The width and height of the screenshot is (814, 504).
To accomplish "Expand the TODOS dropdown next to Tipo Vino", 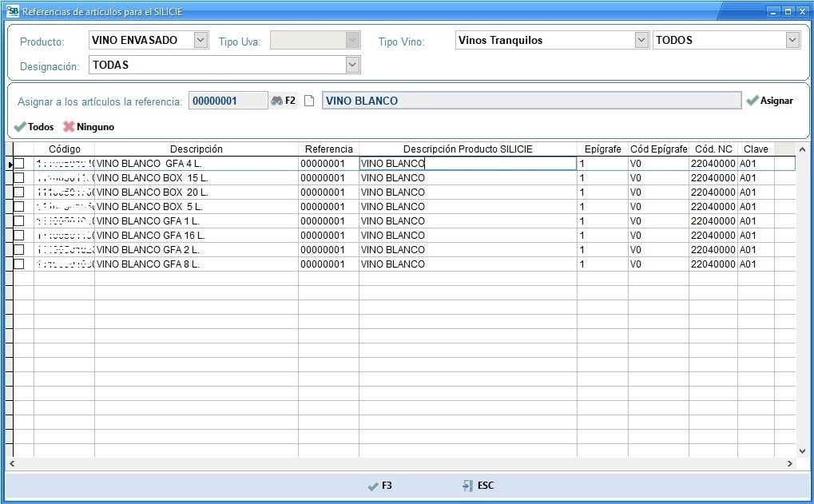I will tap(792, 41).
